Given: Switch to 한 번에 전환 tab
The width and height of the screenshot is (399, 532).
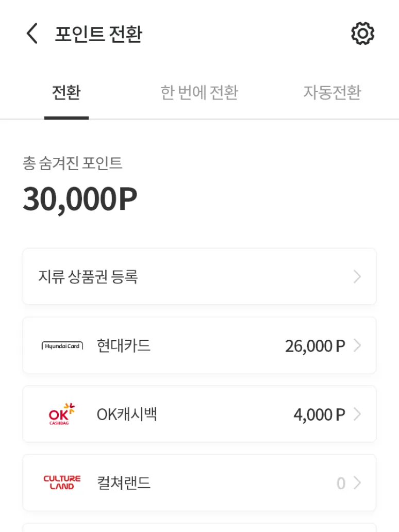Looking at the screenshot, I should point(199,92).
